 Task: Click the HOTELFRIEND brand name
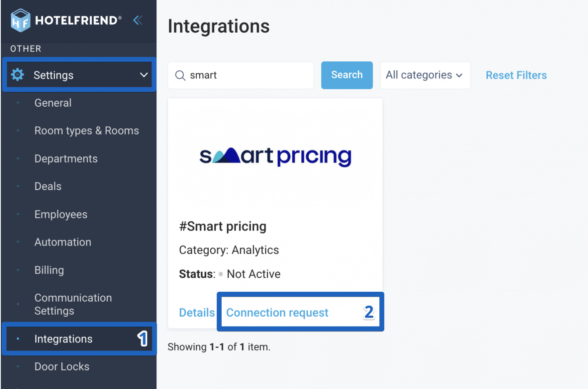point(78,20)
